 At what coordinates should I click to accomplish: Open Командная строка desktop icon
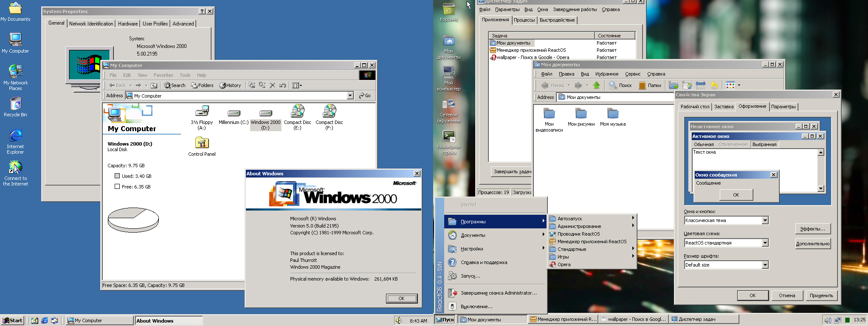(x=449, y=143)
